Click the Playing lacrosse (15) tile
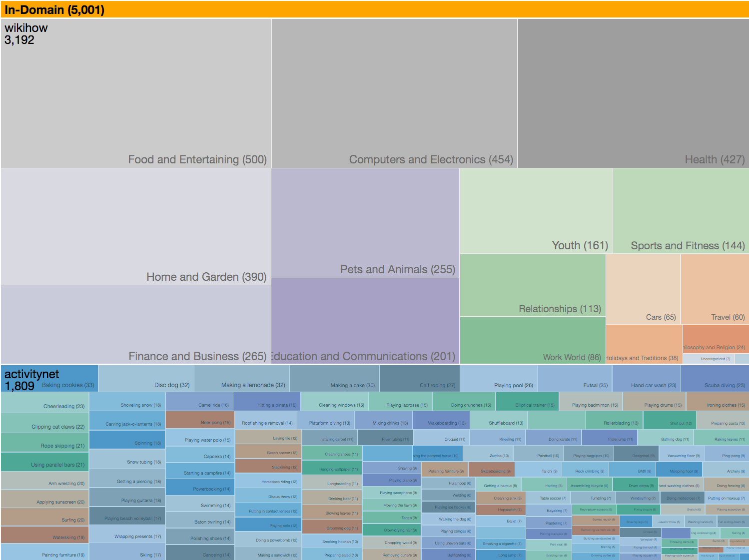This screenshot has height=560, width=749. [x=400, y=402]
